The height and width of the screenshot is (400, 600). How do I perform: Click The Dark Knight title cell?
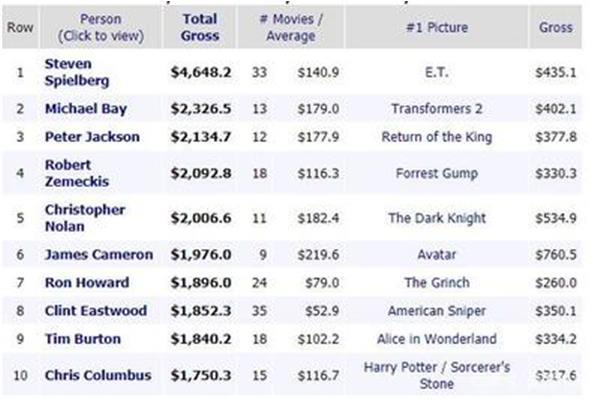437,218
